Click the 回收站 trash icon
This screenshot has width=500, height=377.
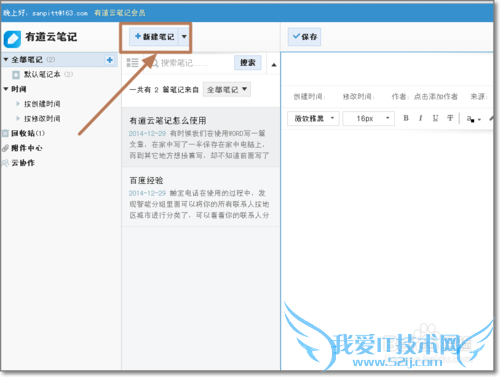5,133
